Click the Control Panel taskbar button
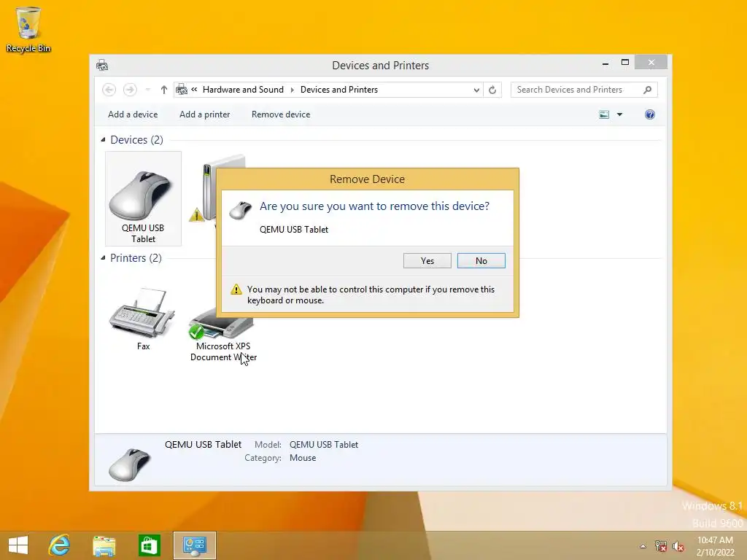This screenshot has width=747, height=560. pos(194,545)
